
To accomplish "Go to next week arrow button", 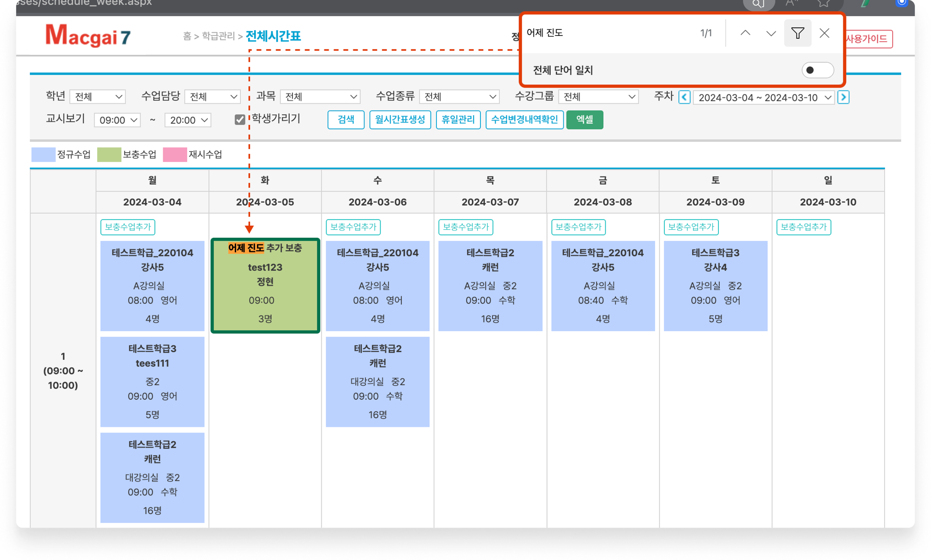I will point(843,97).
